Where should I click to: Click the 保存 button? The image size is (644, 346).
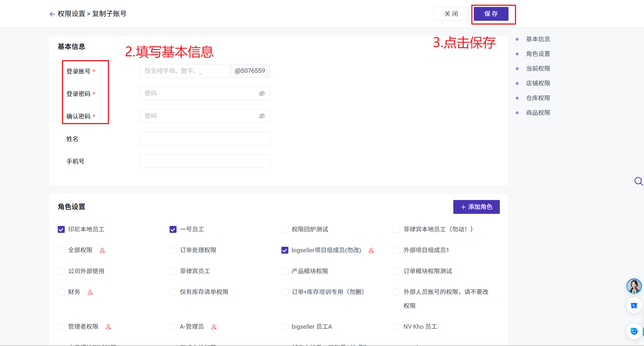point(491,14)
